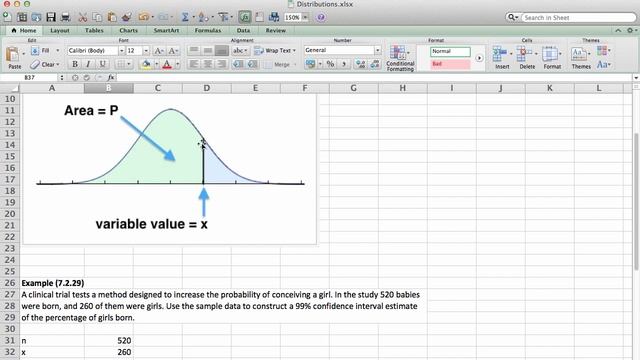Copy selection using toolbar Copy icon
This screenshot has height=360, width=640.
[x=97, y=17]
